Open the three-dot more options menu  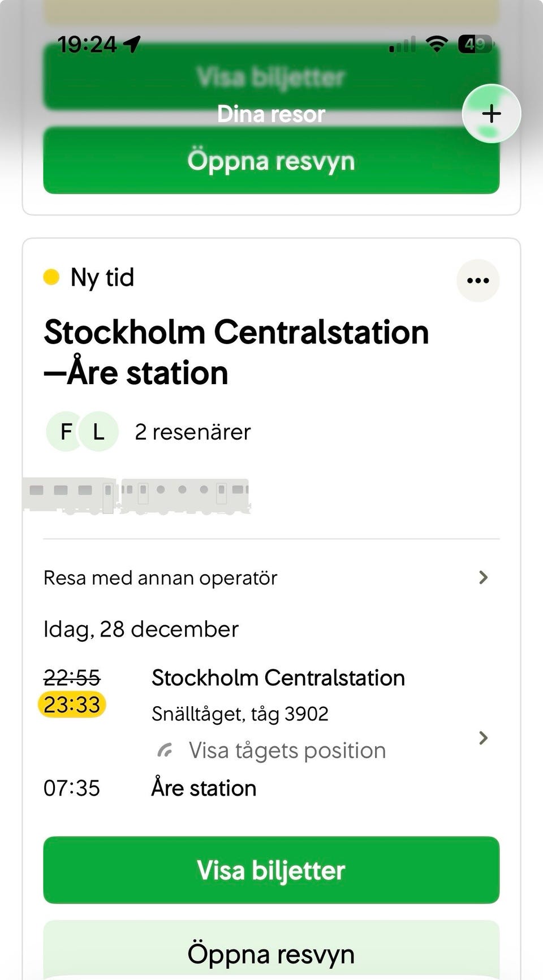point(478,281)
